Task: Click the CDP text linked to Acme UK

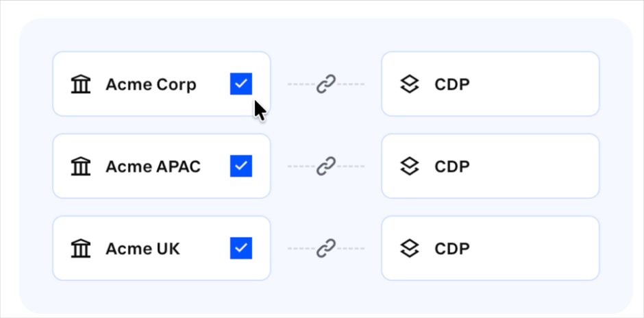Action: pyautogui.click(x=452, y=249)
